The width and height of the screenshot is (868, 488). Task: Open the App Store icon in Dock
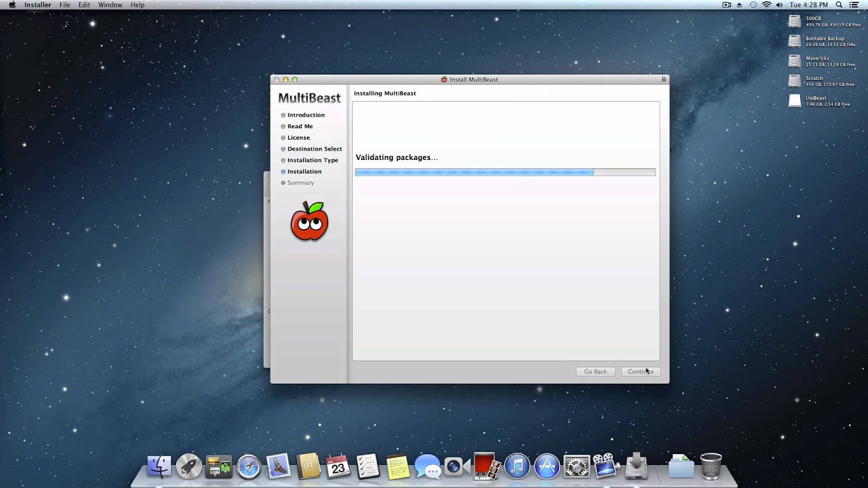tap(547, 466)
